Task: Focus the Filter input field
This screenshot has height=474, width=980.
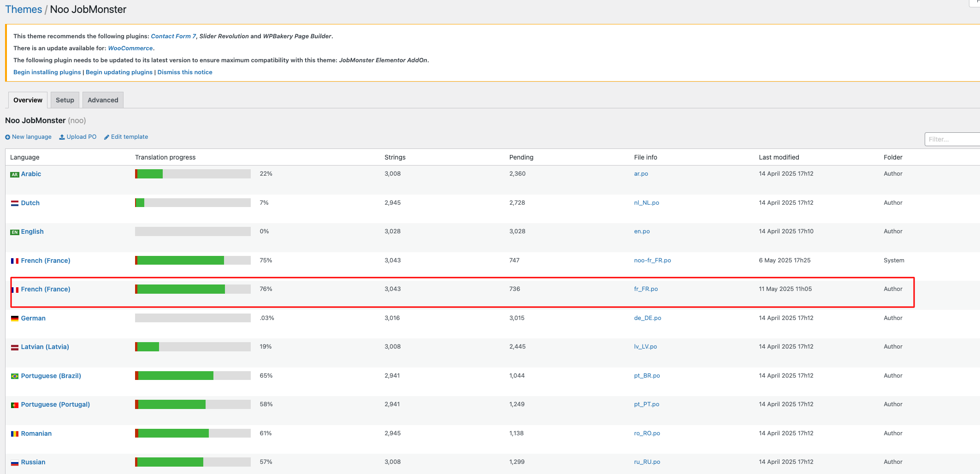Action: 952,139
